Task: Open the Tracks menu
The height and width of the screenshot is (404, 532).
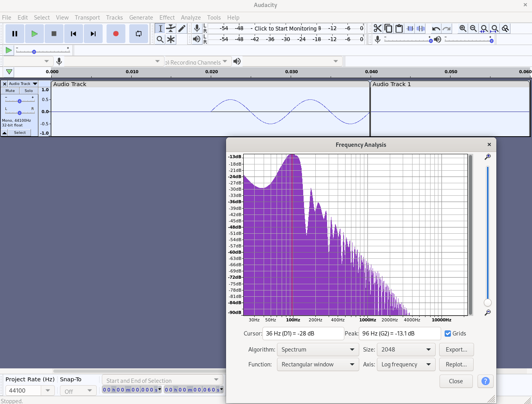Action: coord(114,18)
